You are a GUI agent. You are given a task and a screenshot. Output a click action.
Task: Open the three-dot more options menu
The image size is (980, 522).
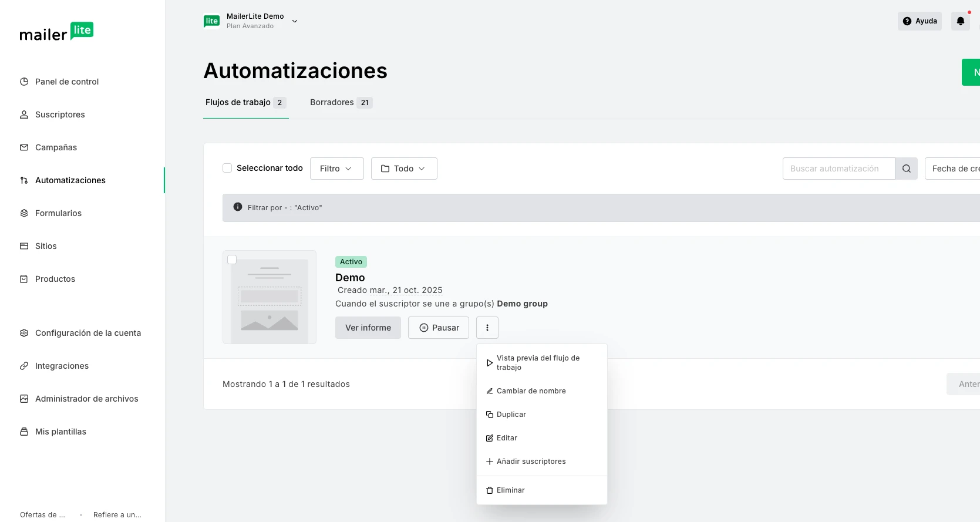pyautogui.click(x=487, y=328)
